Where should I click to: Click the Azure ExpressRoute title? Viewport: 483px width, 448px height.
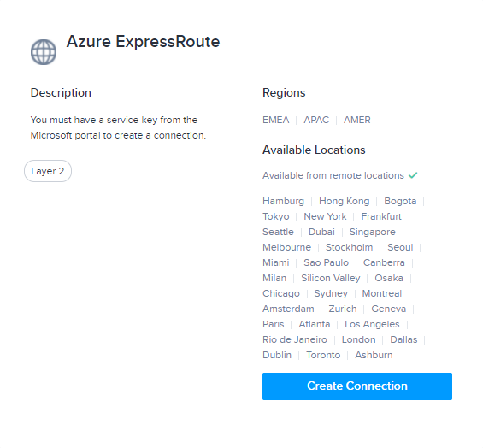pyautogui.click(x=143, y=42)
